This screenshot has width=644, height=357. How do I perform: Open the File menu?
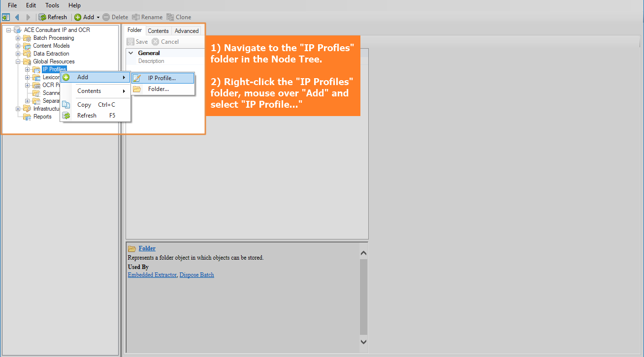click(12, 5)
